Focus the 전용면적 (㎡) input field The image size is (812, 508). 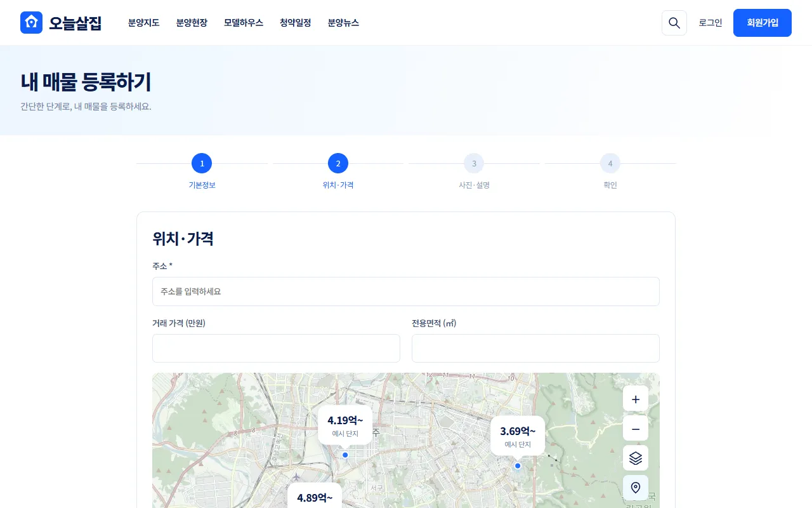point(535,349)
